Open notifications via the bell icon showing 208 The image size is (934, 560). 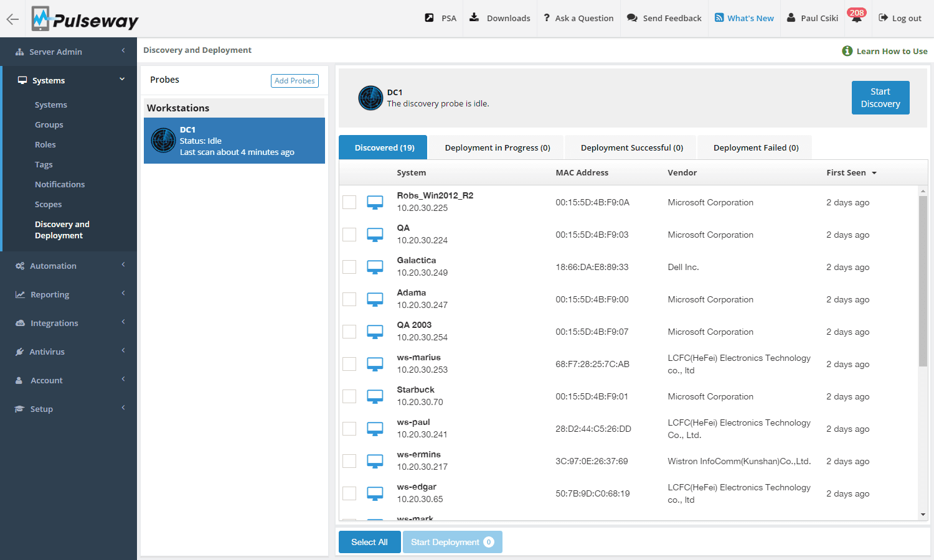pyautogui.click(x=856, y=19)
